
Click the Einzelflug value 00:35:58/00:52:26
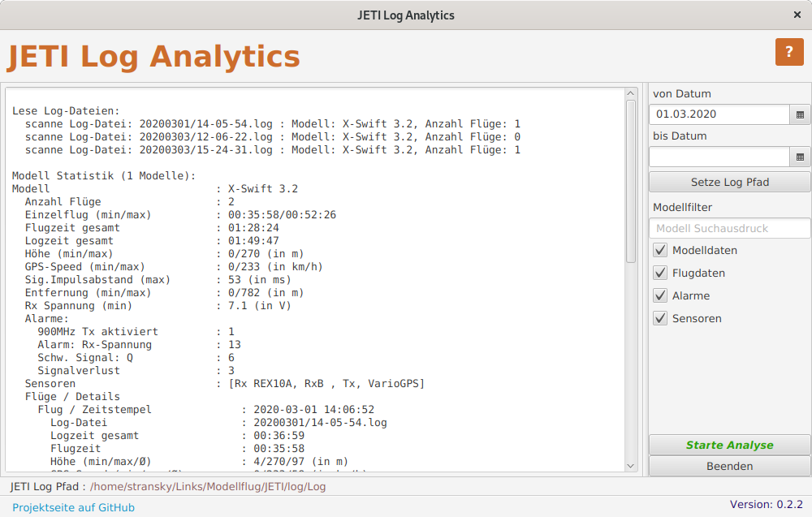[x=282, y=215]
